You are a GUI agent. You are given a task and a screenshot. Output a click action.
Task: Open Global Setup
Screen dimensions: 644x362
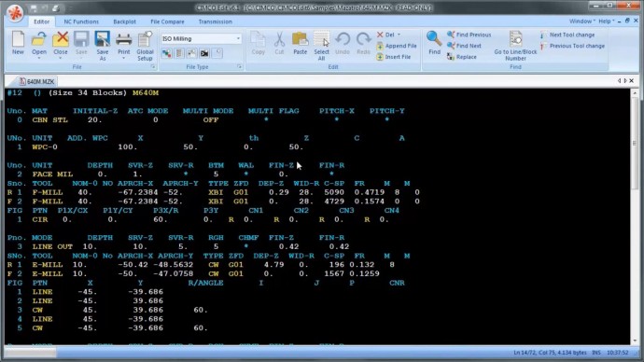click(x=145, y=46)
